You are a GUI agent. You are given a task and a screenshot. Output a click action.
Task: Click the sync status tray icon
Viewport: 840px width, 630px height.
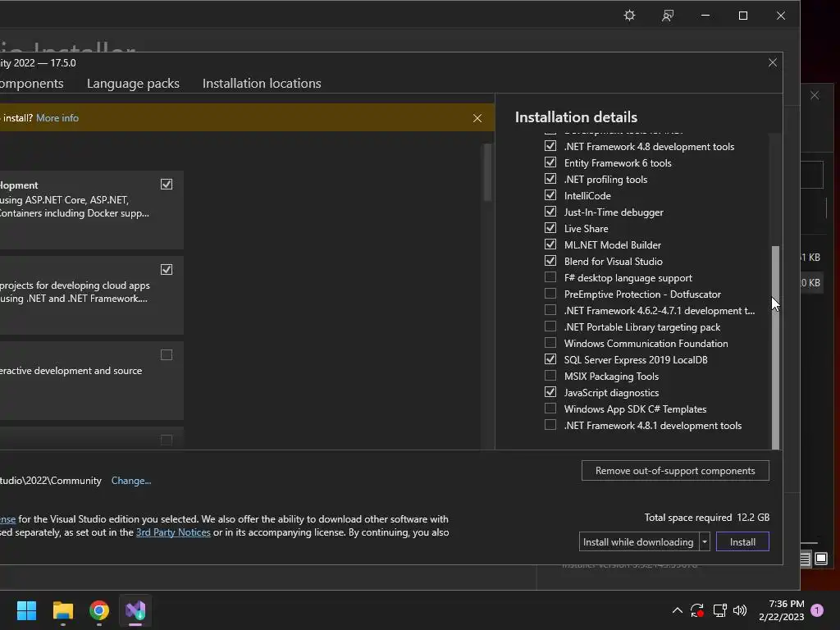(697, 610)
